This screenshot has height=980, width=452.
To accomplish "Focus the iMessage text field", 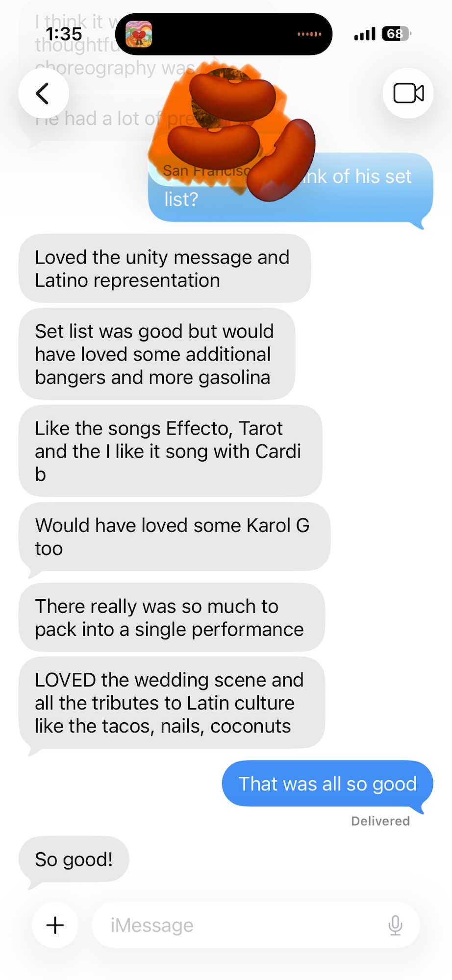I will [x=255, y=925].
